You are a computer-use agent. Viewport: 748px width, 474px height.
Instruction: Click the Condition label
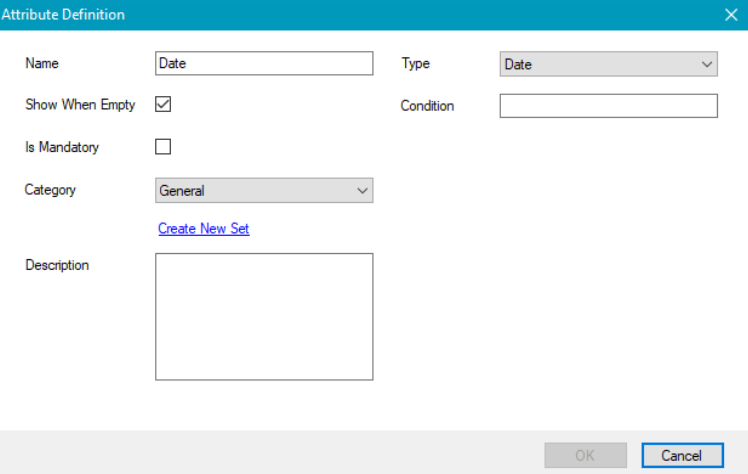[x=427, y=106]
